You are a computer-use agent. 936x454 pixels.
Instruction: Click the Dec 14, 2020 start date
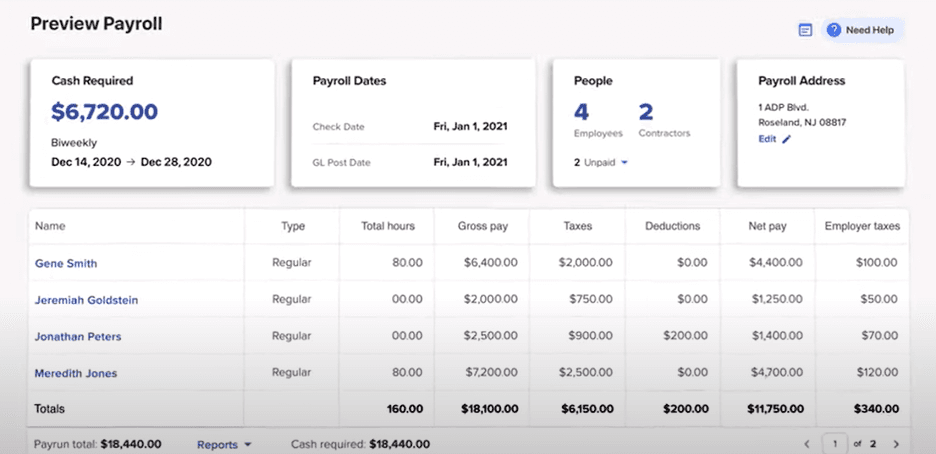86,162
